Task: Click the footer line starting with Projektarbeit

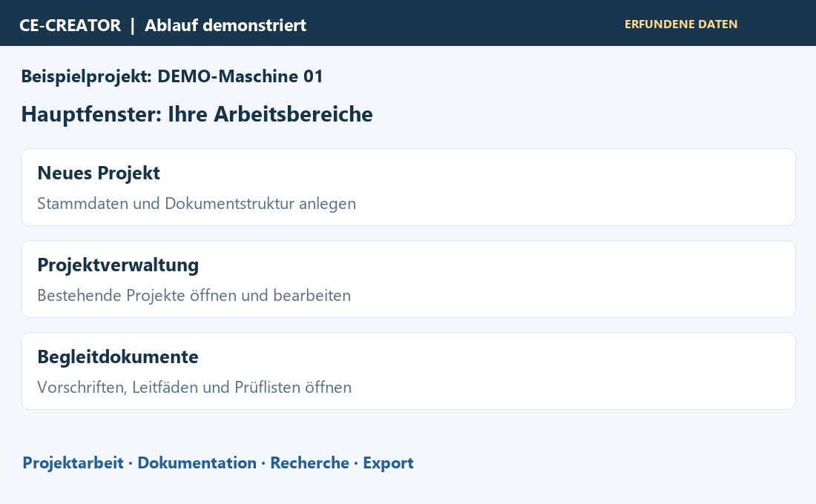Action: point(218,463)
